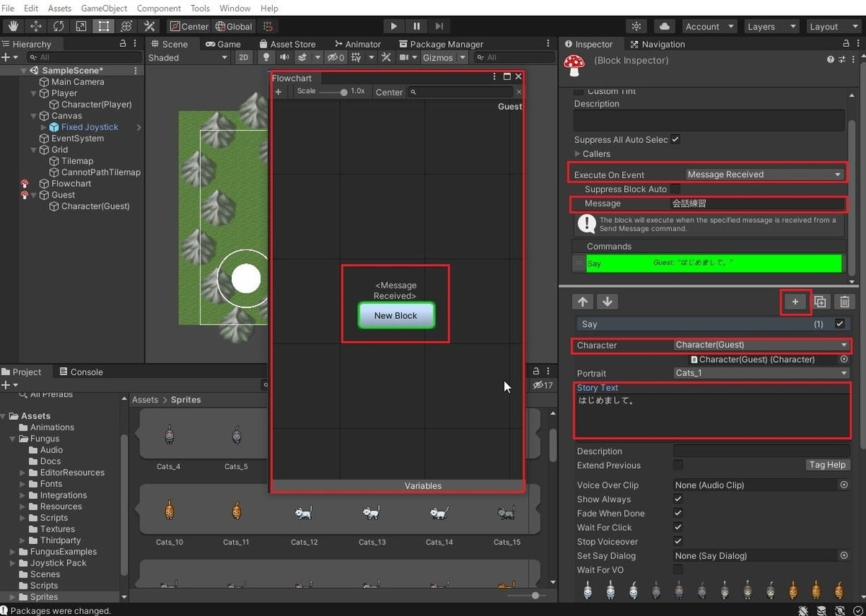The image size is (866, 616).
Task: Switch to the Asset Store tab
Action: (287, 44)
